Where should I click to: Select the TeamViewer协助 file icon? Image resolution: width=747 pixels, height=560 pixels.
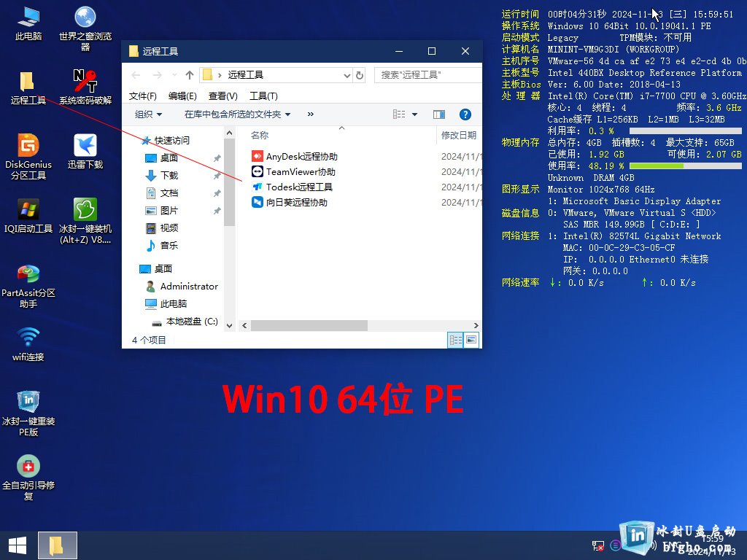coord(258,171)
